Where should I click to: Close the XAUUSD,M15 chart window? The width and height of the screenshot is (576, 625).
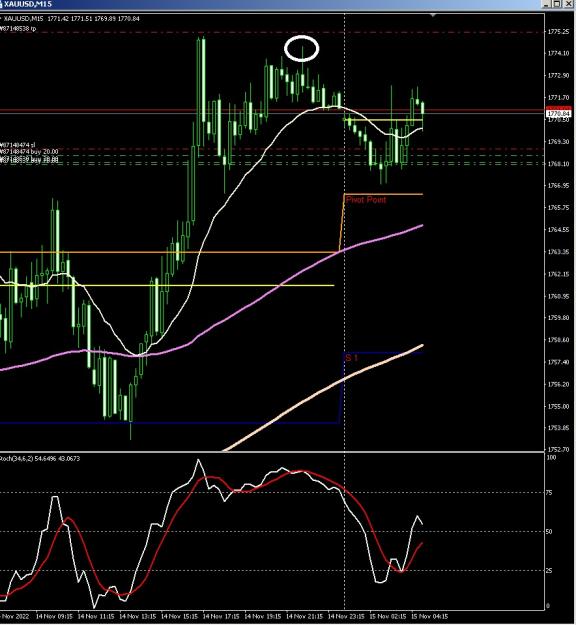(x=568, y=4)
